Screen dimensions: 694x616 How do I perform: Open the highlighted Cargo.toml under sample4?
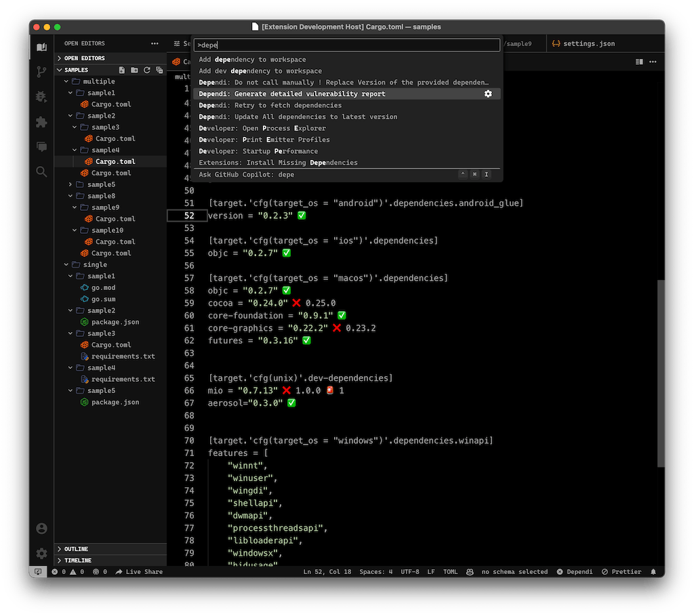tap(110, 161)
